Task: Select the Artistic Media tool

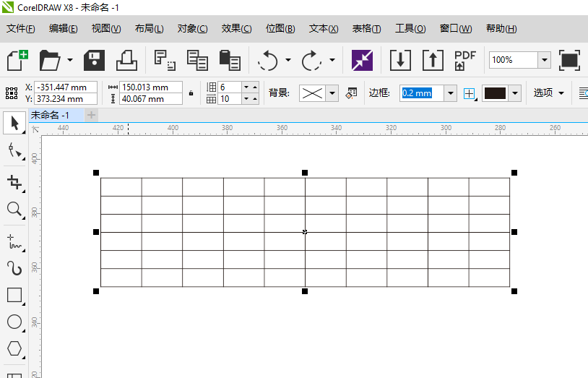Action: pos(14,268)
